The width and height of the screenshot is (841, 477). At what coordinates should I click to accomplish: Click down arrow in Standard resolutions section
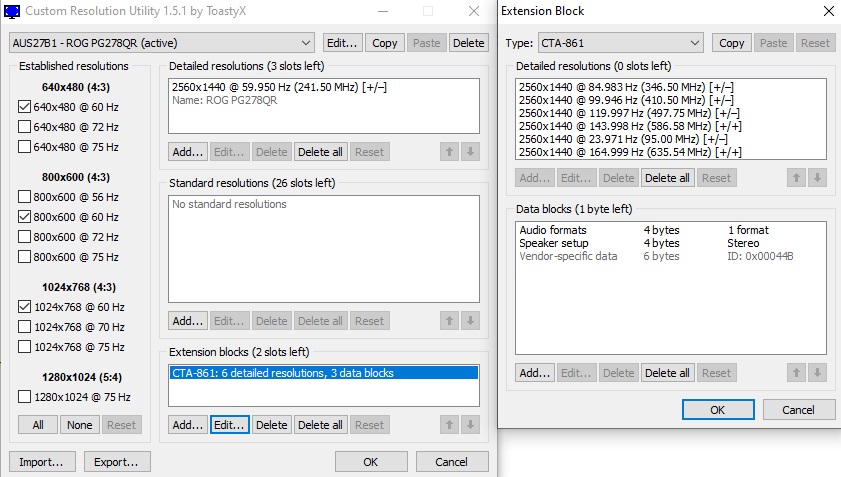(x=471, y=321)
